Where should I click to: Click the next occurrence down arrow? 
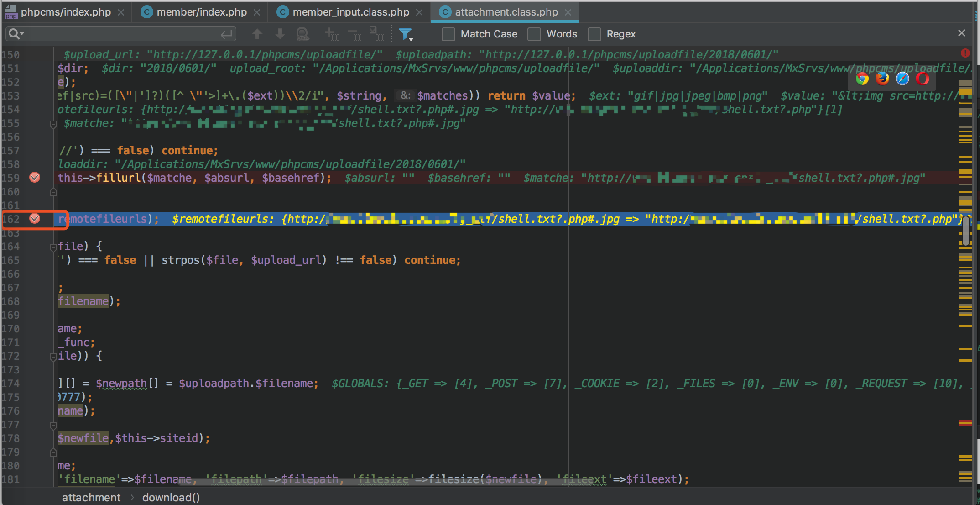280,34
